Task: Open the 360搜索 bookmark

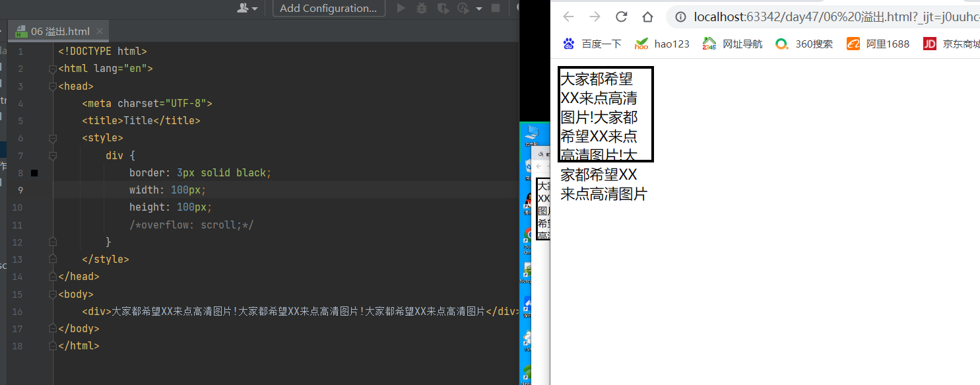Action: [x=804, y=44]
